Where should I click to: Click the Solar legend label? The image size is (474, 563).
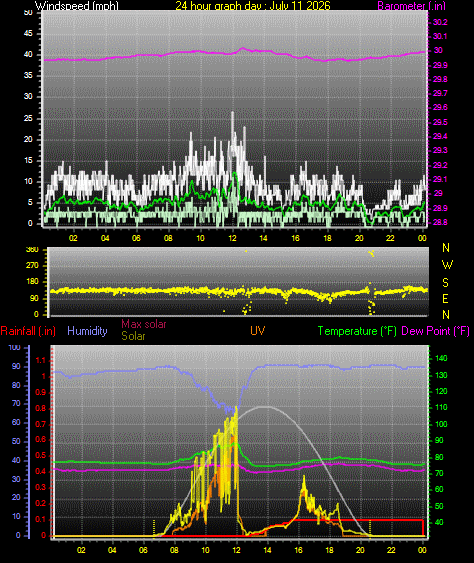click(133, 336)
